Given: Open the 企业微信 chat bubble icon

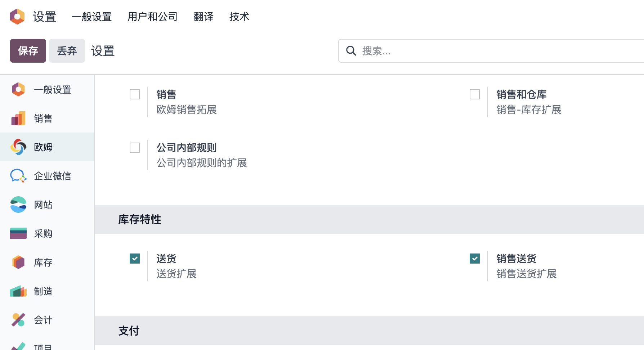Looking at the screenshot, I should [x=18, y=176].
